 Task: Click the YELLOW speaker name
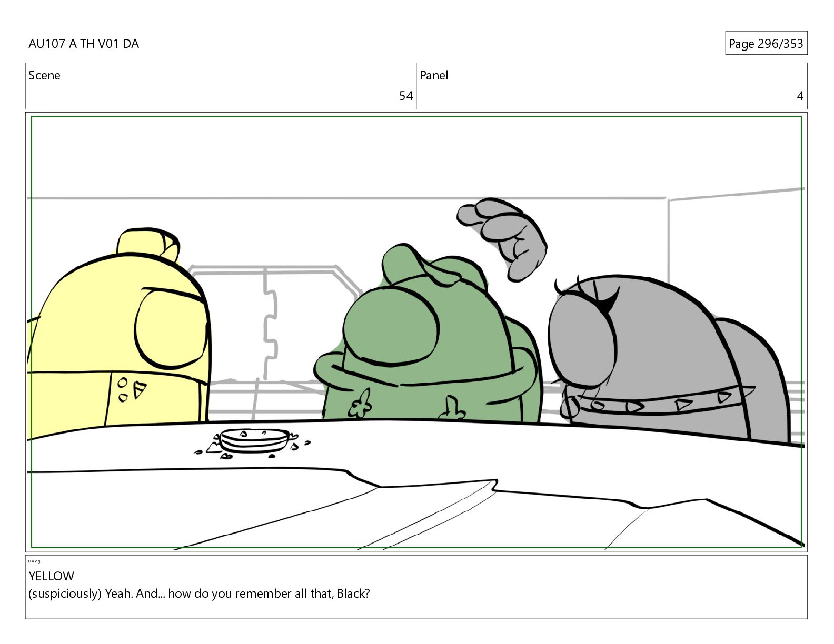[x=51, y=576]
